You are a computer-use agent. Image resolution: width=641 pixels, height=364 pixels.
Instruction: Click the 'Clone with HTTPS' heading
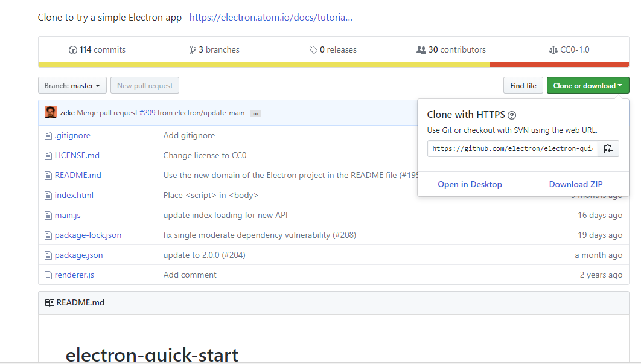[466, 115]
